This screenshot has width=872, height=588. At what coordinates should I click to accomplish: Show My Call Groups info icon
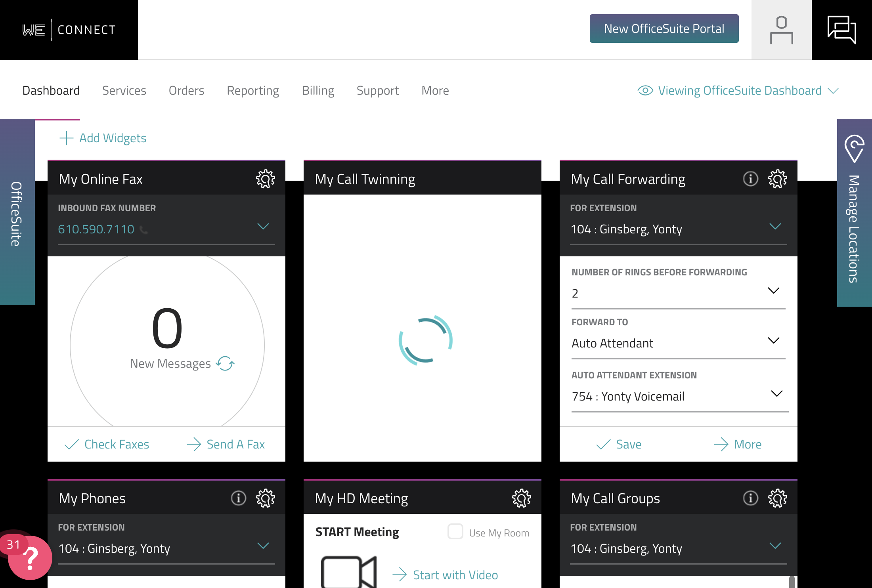750,498
